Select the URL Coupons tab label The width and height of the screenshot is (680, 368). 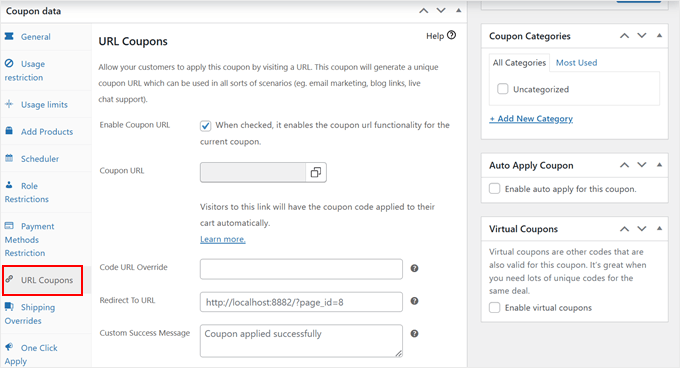click(x=47, y=280)
